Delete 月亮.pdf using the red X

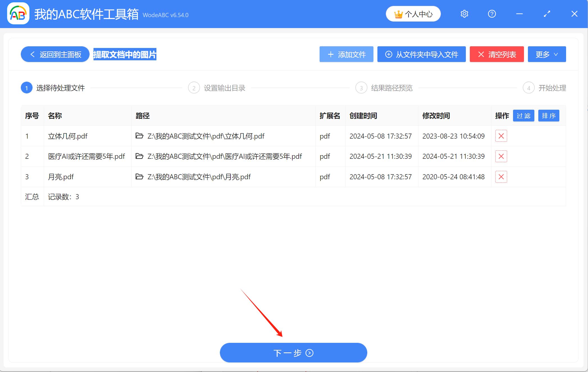501,177
